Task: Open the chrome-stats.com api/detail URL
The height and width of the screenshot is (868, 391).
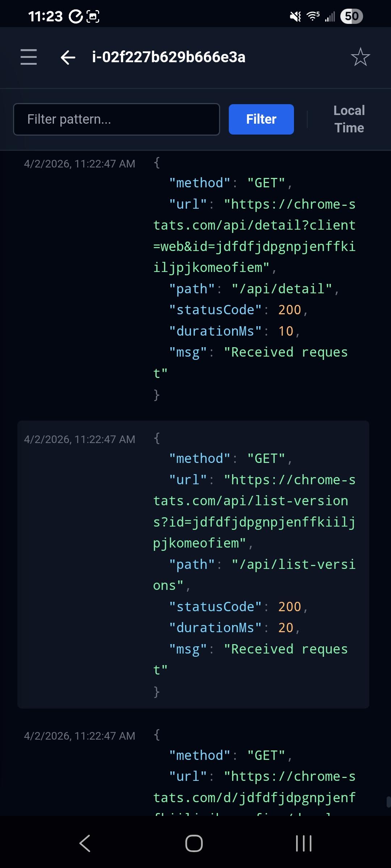Action: (x=253, y=235)
